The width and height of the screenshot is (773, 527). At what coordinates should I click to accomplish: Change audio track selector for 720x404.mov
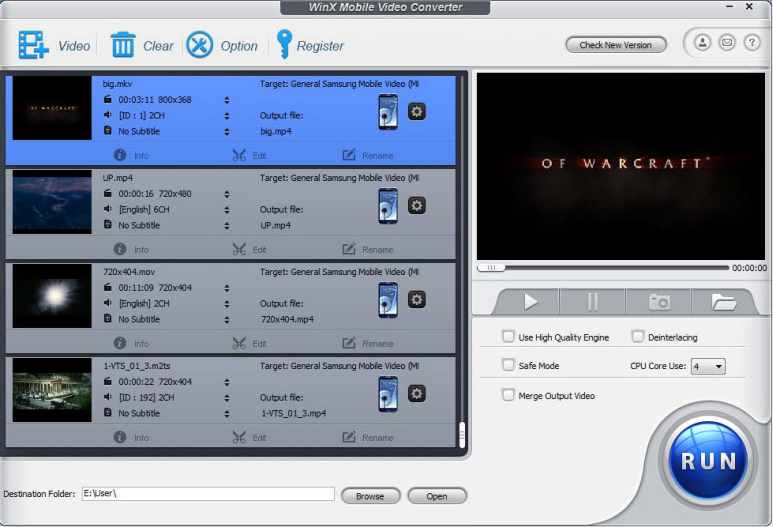(x=227, y=304)
